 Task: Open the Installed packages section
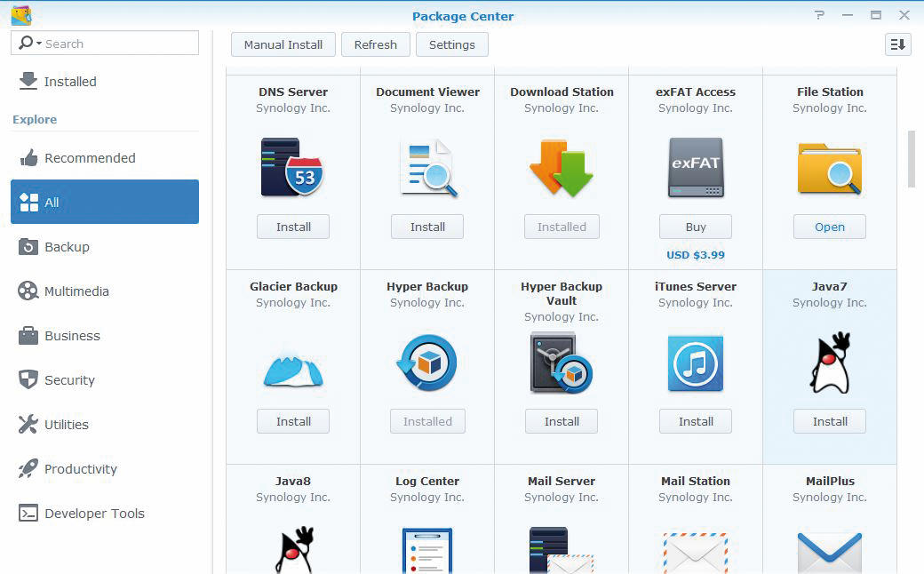coord(105,82)
